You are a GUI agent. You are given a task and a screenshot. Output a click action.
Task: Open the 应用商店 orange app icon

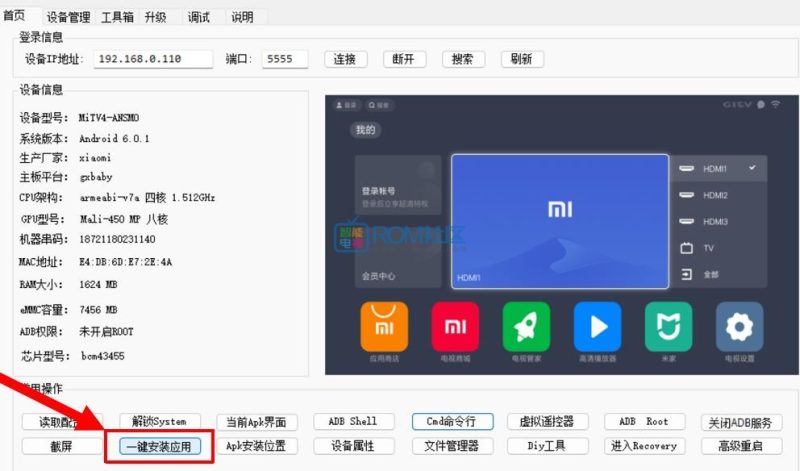click(x=384, y=327)
